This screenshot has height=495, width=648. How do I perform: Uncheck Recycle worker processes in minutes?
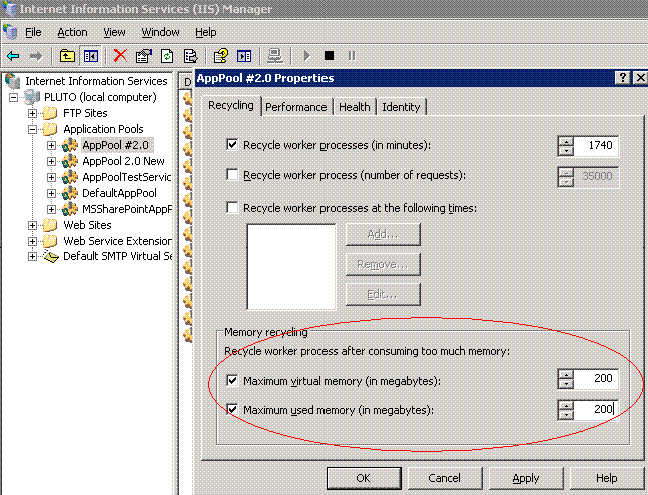point(232,145)
